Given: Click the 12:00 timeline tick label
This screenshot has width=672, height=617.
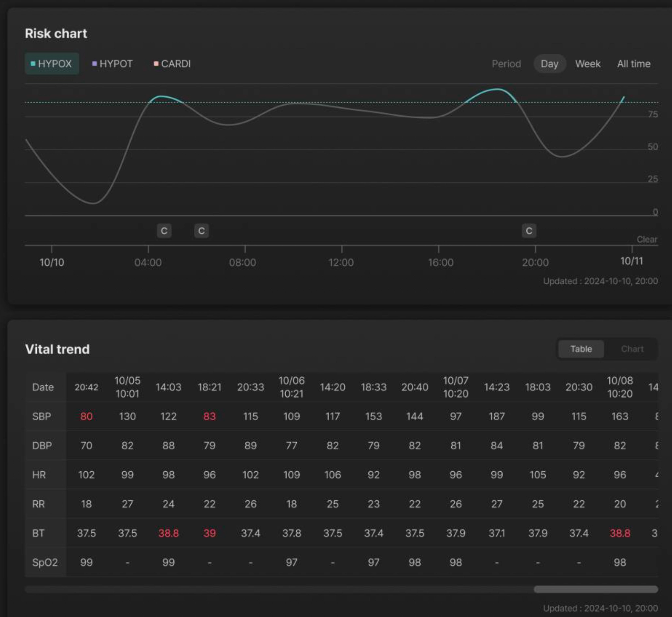Looking at the screenshot, I should click(x=341, y=262).
